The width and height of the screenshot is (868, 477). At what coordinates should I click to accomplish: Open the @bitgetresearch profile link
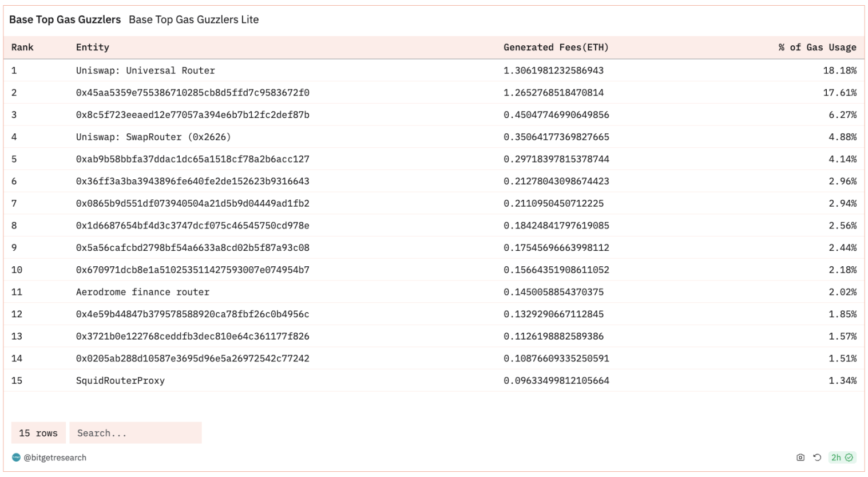pos(55,458)
